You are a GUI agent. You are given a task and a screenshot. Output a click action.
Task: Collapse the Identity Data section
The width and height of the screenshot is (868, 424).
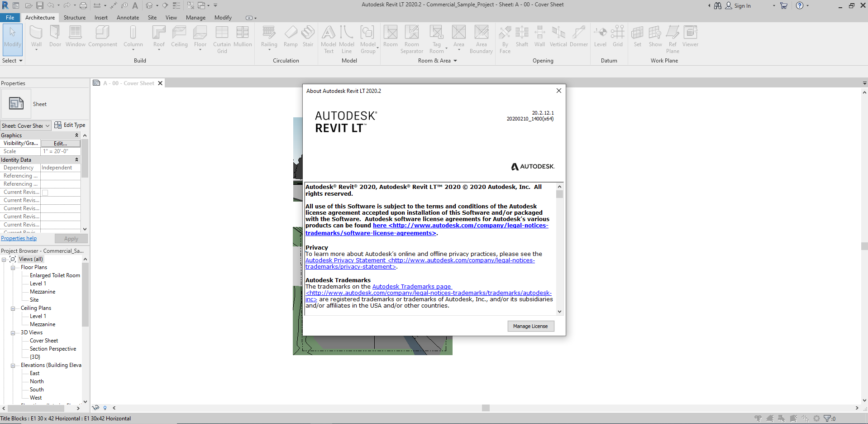[76, 160]
